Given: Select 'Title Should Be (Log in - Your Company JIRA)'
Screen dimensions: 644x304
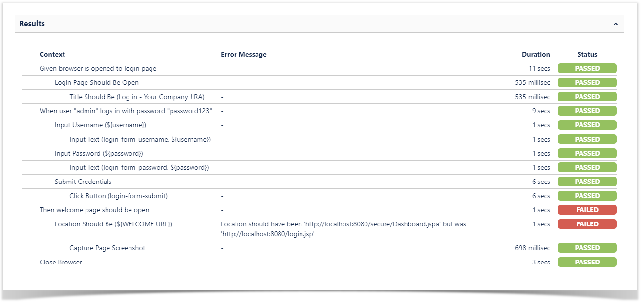Looking at the screenshot, I should click(137, 97).
